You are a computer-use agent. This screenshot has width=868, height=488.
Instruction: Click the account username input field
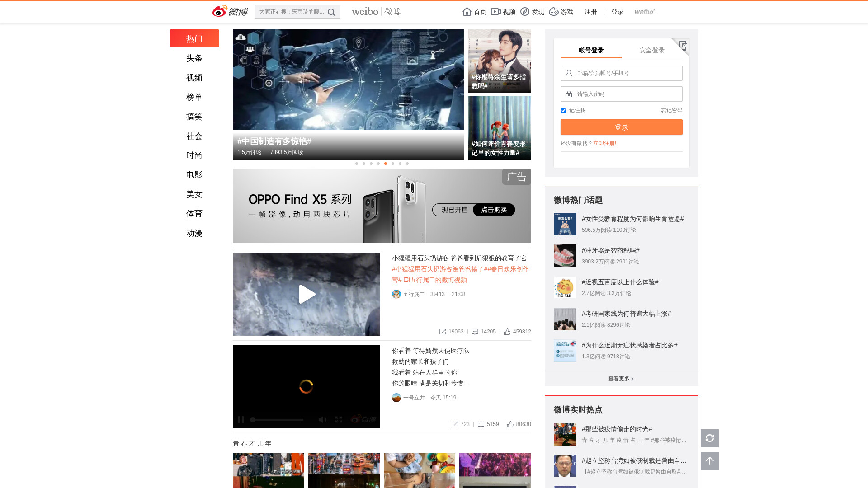pyautogui.click(x=622, y=73)
